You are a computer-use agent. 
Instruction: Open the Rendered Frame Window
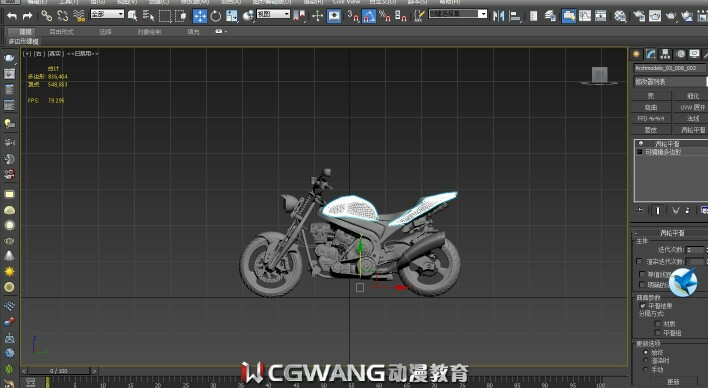point(655,16)
